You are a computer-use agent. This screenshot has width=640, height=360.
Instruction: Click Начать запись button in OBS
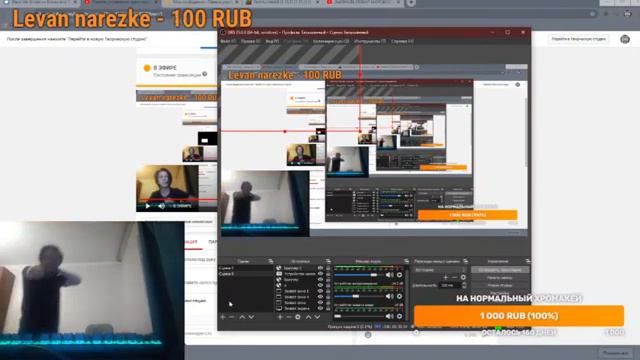(500, 278)
